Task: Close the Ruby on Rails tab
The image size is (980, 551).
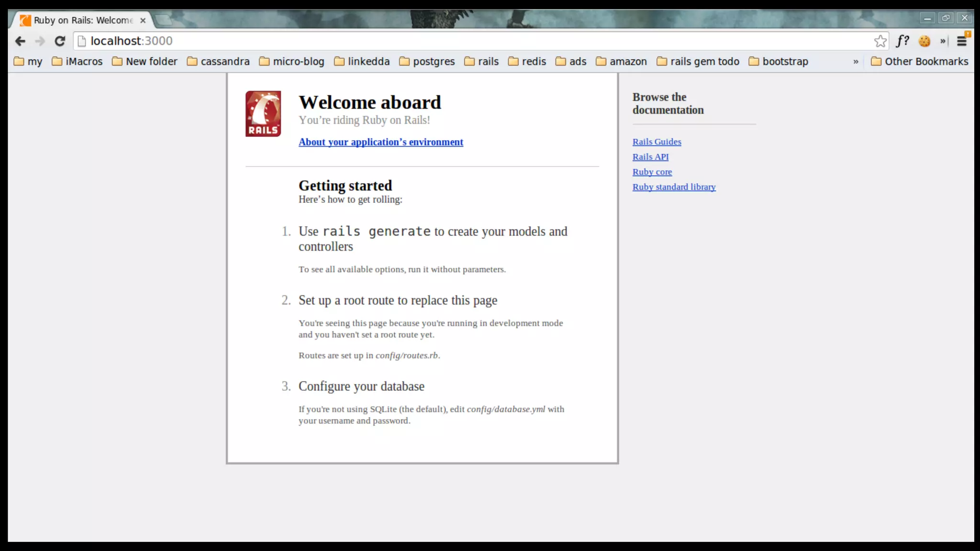Action: tap(143, 20)
